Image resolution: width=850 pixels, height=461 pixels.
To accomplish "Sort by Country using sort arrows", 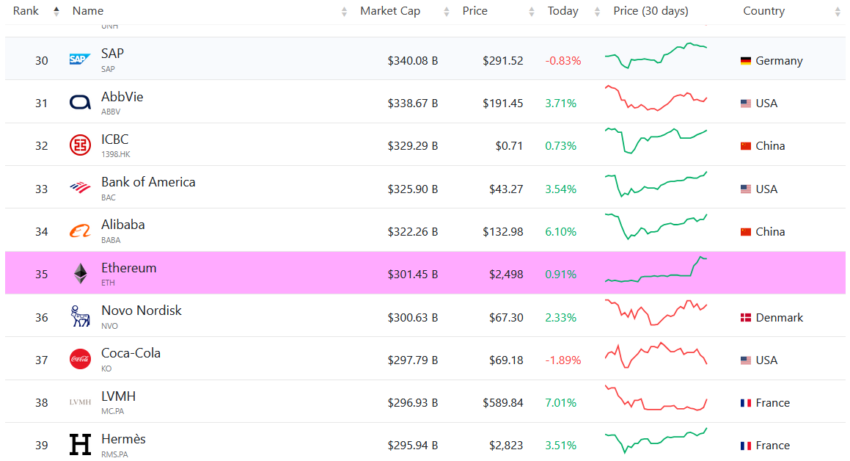I will pos(838,11).
